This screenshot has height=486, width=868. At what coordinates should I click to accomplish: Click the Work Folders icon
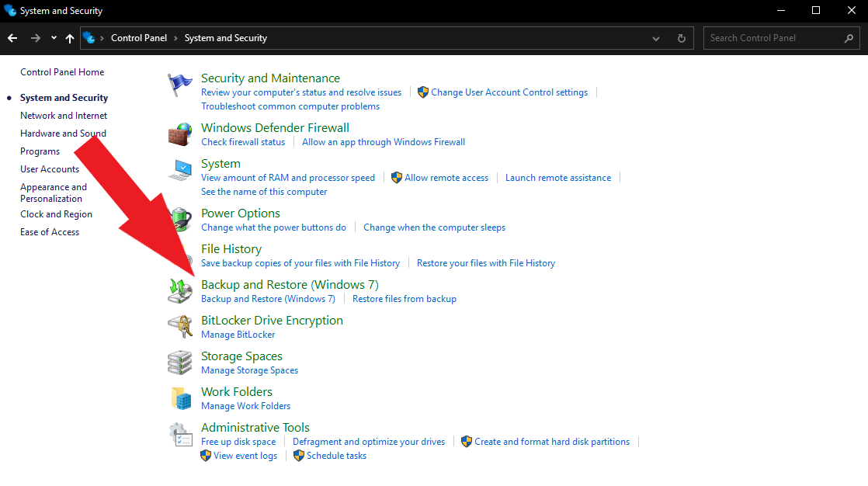coord(180,398)
